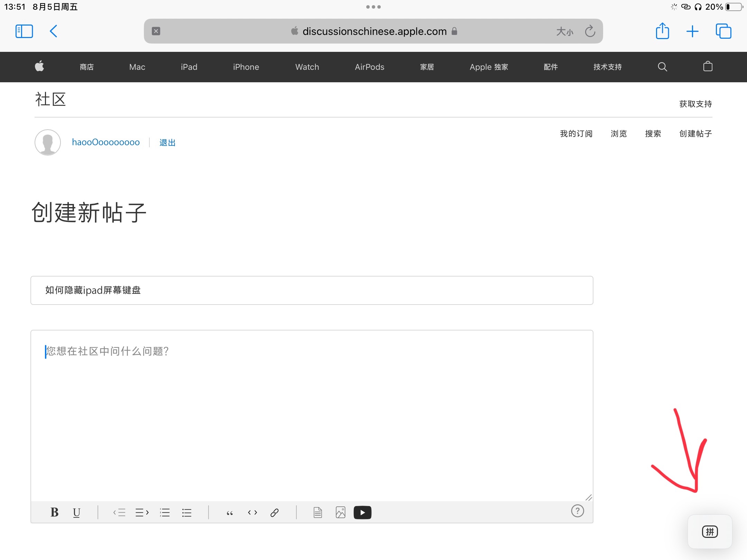Open editor help question mark
Viewport: 747px width, 560px height.
pos(577,511)
